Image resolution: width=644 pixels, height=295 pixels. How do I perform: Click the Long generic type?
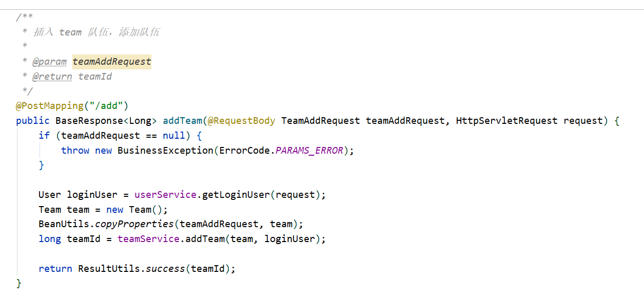(140, 121)
